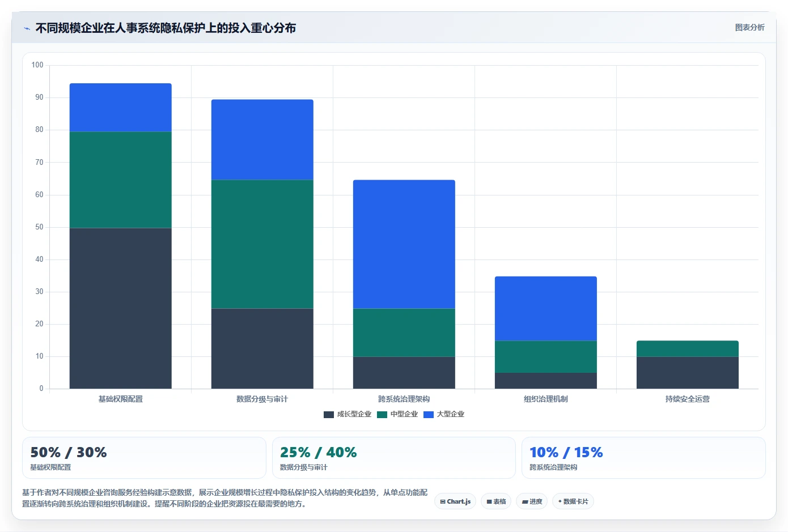
Task: Click the dark segment of 跨系统治理架构 bar
Action: point(404,373)
